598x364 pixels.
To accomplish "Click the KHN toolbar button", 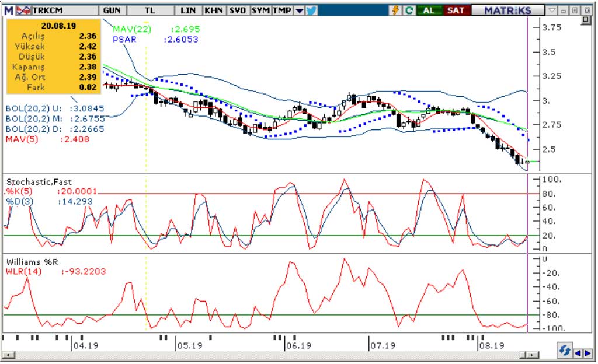I will click(214, 10).
